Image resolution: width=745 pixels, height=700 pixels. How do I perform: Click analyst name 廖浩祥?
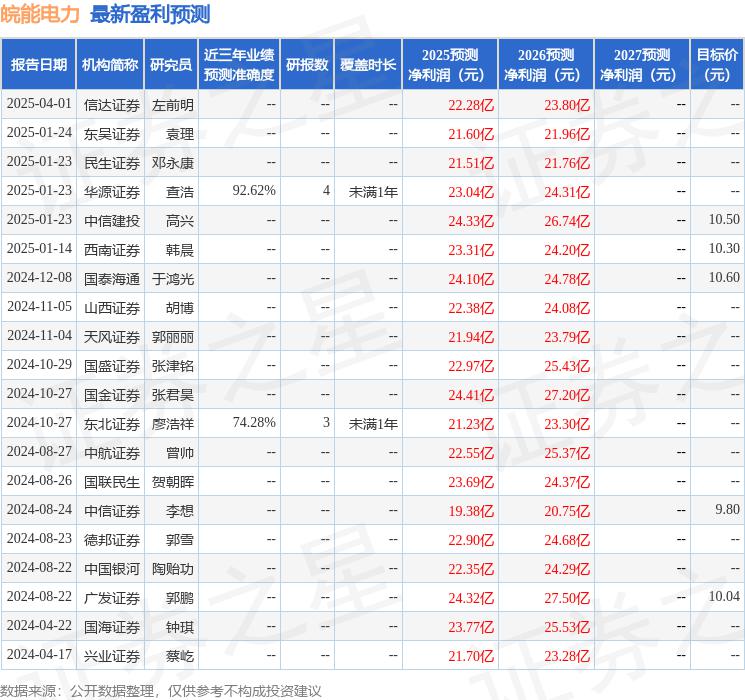click(x=172, y=424)
